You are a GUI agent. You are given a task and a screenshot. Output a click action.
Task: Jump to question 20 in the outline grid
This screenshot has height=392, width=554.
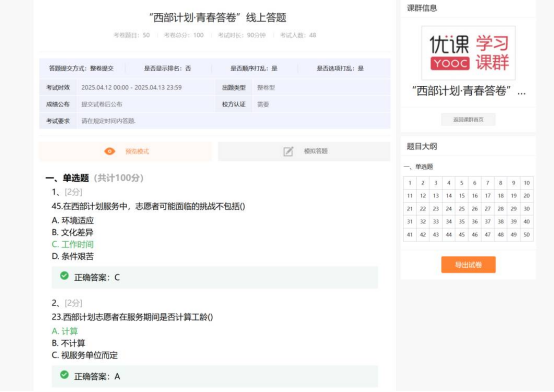527,196
